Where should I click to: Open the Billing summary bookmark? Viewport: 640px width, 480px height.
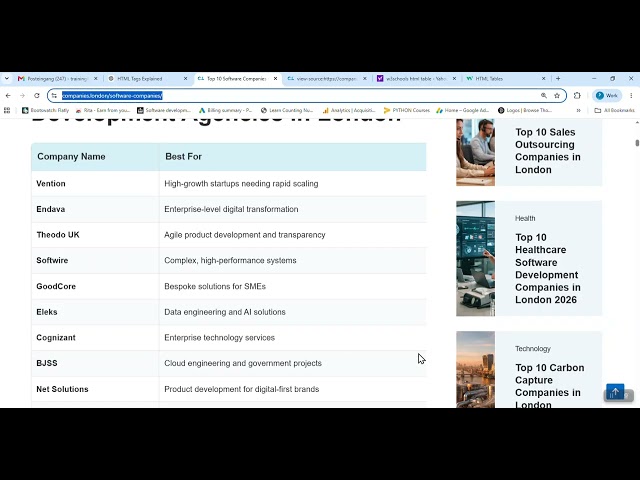coord(226,110)
